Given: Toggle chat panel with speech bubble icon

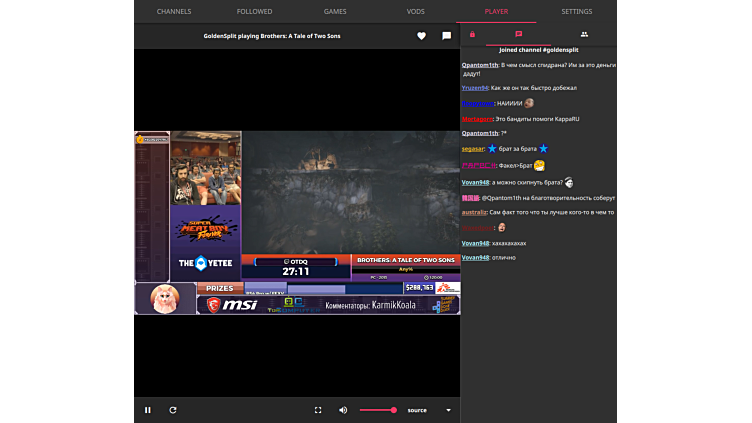Looking at the screenshot, I should pos(446,36).
